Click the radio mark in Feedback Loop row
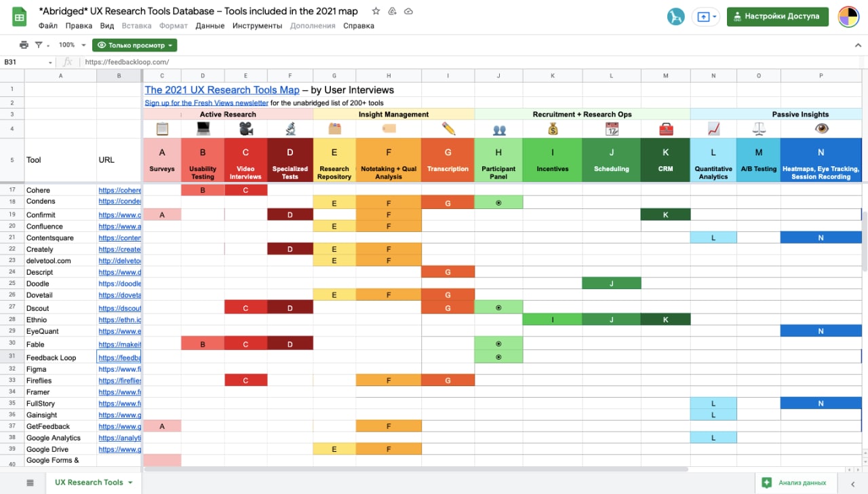 (499, 357)
